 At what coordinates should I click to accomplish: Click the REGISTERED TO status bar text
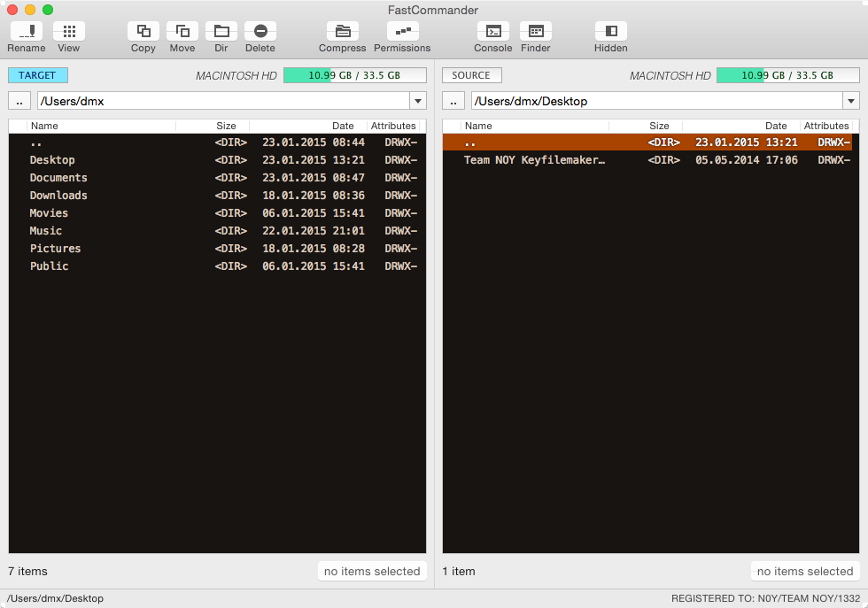coord(765,598)
